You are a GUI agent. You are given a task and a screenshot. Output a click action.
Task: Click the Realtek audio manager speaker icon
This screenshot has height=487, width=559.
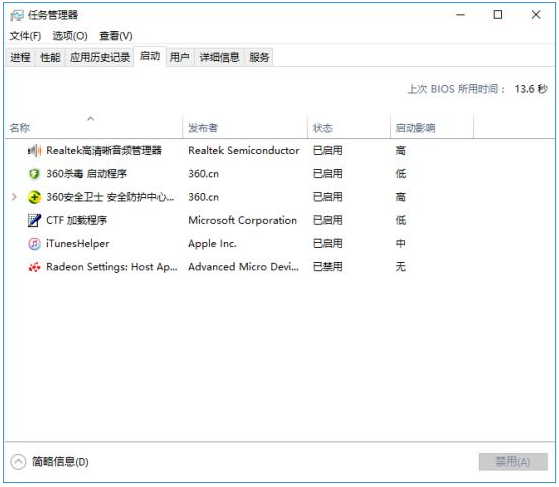click(x=35, y=151)
